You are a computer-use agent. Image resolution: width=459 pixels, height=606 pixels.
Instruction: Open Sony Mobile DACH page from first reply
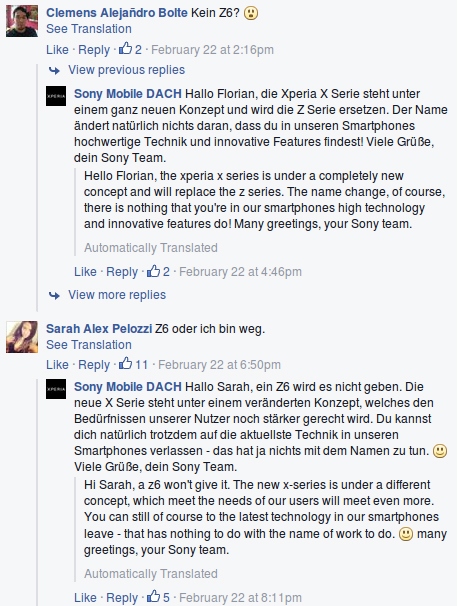pyautogui.click(x=128, y=94)
